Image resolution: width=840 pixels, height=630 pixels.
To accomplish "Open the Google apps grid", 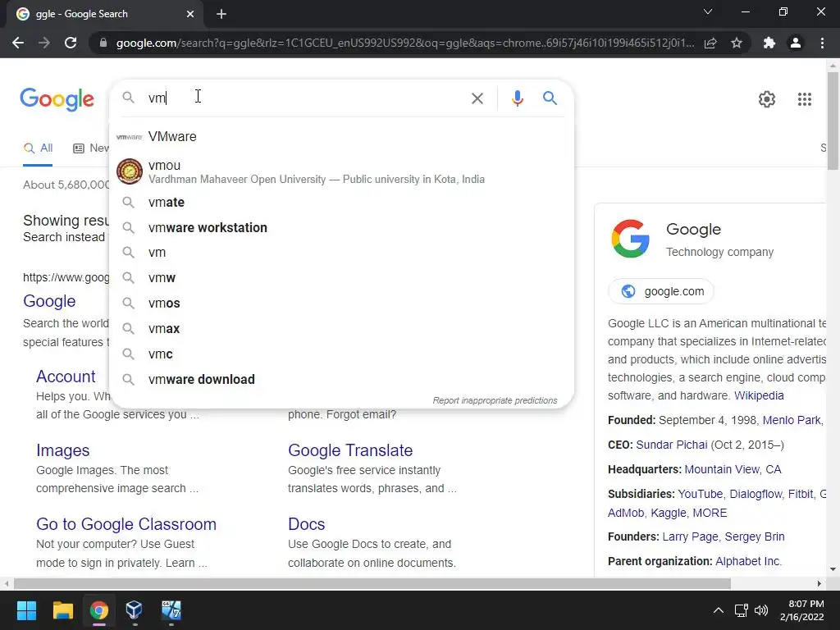I will [x=805, y=99].
